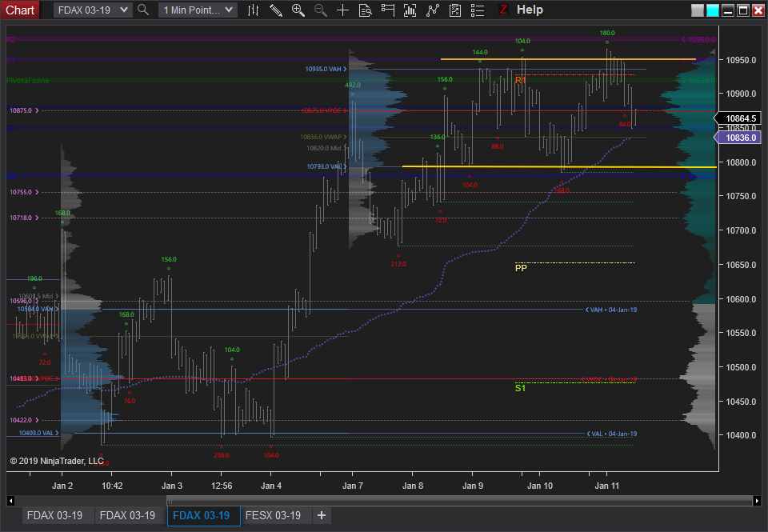The height and width of the screenshot is (532, 768).
Task: Open the Help menu
Action: (530, 10)
